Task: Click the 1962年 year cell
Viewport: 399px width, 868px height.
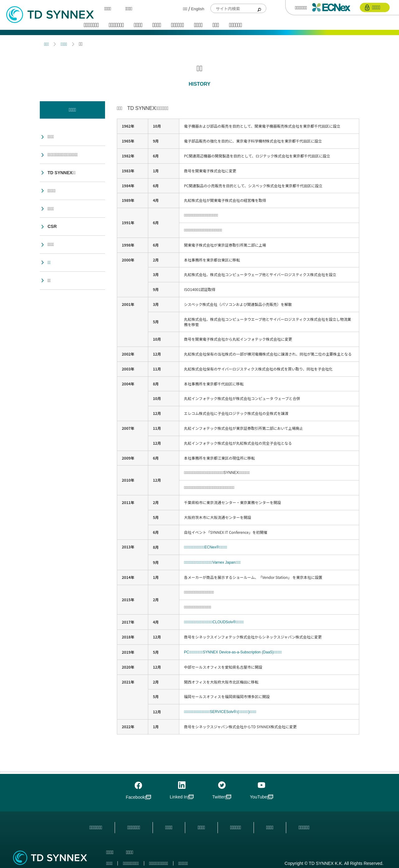Action: (x=132, y=126)
